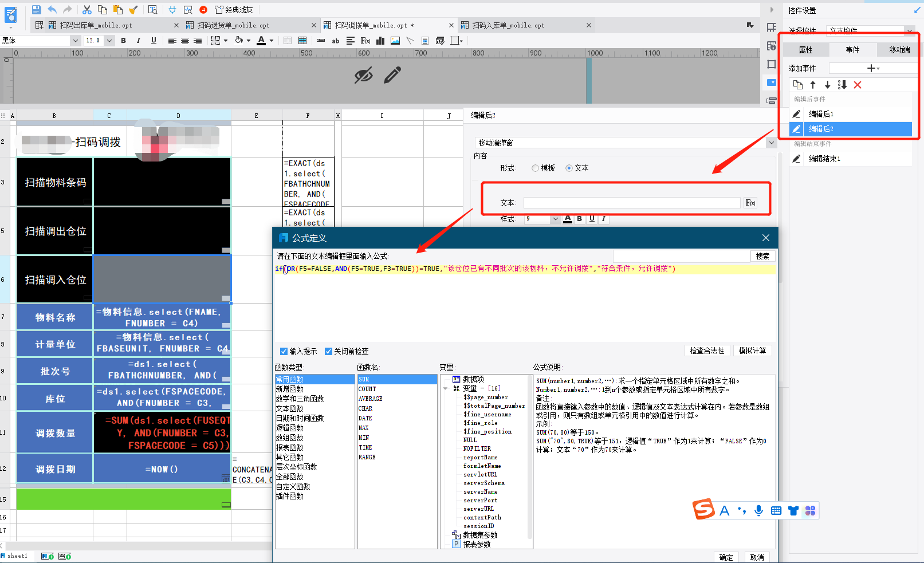Select the 文本 radio button

569,168
